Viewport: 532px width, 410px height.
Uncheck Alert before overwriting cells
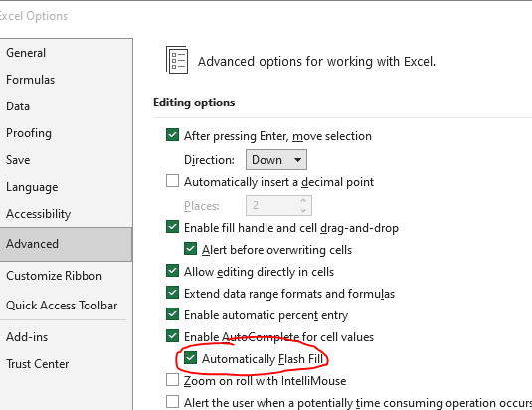tap(190, 249)
